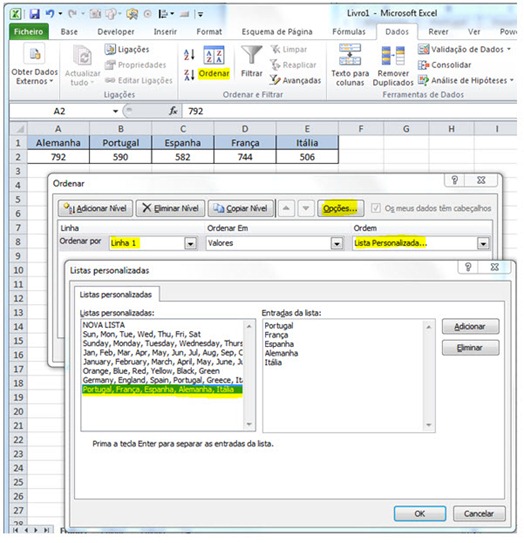
Task: Click Cancelar in Listas personalizadas dialog
Action: click(479, 514)
